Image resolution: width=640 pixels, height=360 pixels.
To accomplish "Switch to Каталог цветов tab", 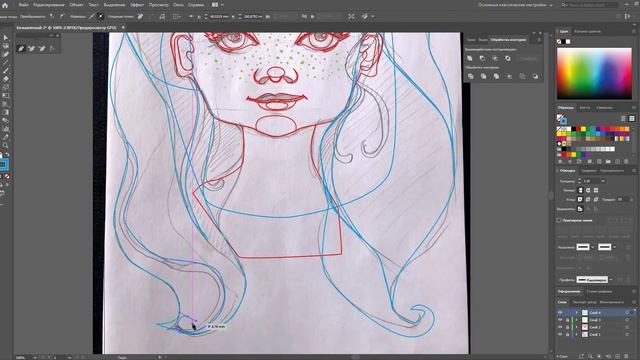I will coord(587,31).
